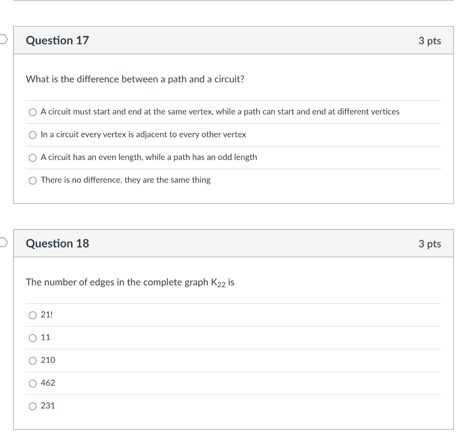Mark the radio button beside 462

(x=33, y=384)
